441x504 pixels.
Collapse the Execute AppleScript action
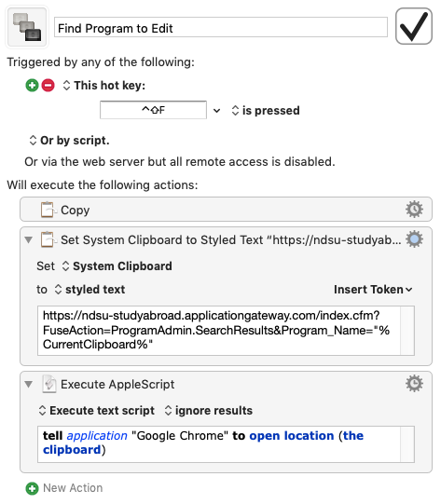[29, 384]
